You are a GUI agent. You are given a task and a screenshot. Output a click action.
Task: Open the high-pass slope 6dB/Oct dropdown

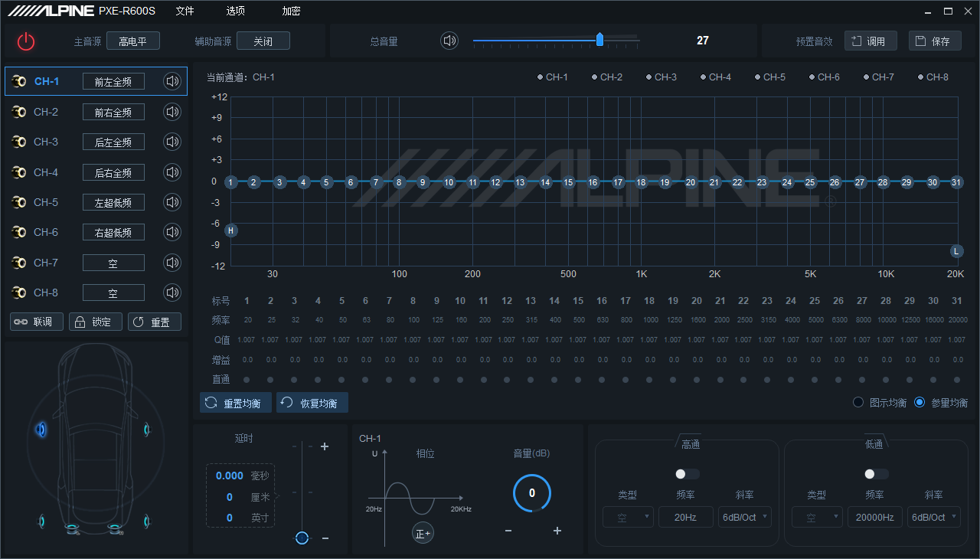click(x=744, y=517)
